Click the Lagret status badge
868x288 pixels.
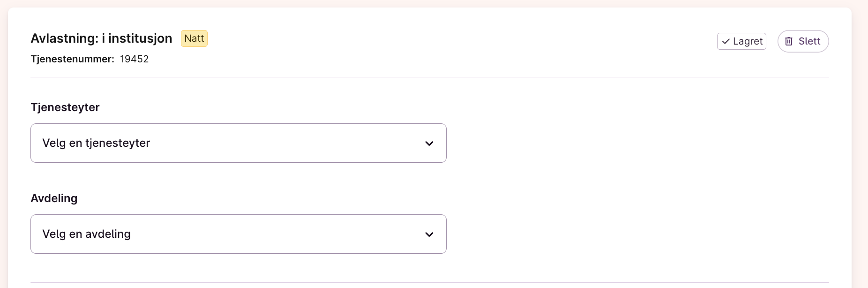741,41
